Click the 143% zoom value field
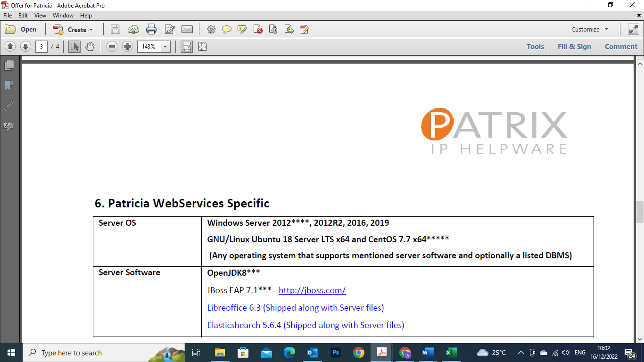Image resolution: width=644 pixels, height=362 pixels. click(149, 46)
